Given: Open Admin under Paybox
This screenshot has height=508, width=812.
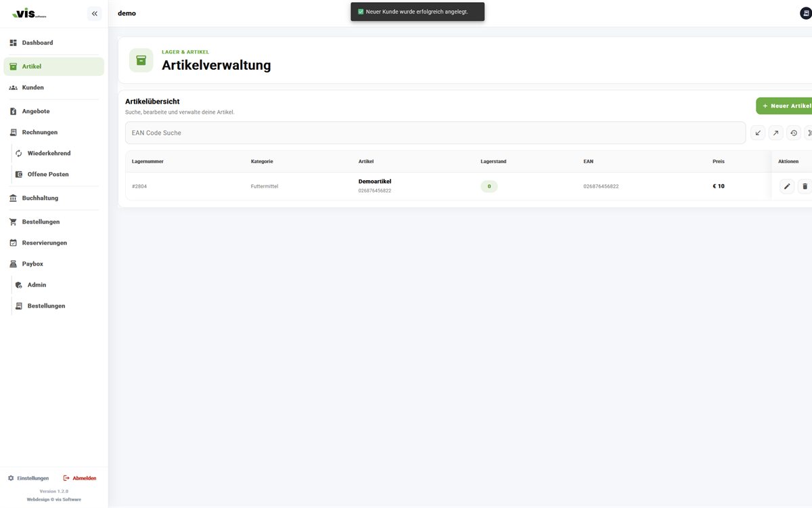Looking at the screenshot, I should [x=57, y=284].
